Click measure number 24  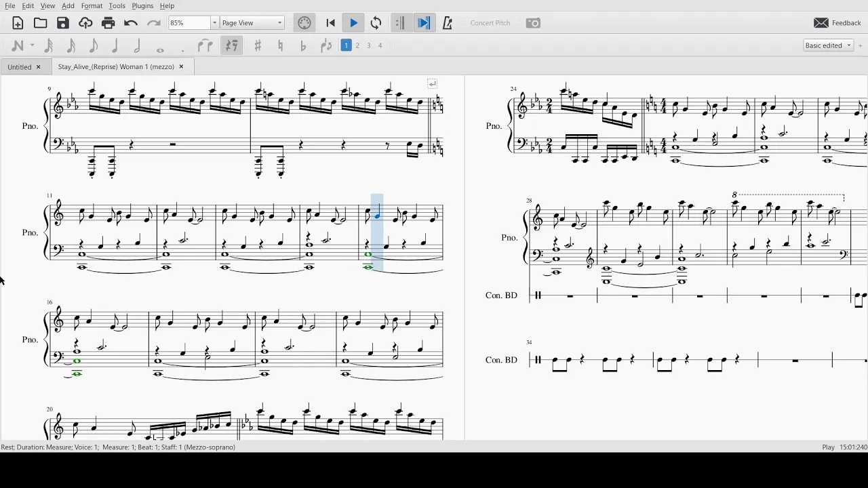pos(513,89)
